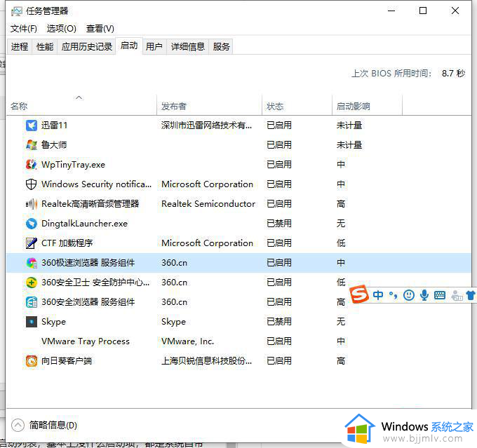Click 上海贝锐信息科技股份... publisher cell

point(206,360)
